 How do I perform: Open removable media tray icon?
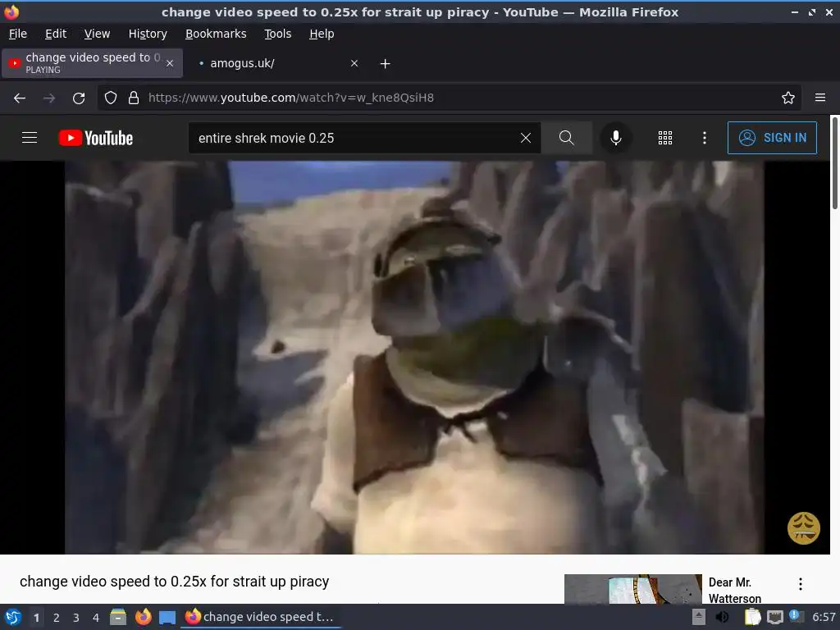[x=698, y=617]
